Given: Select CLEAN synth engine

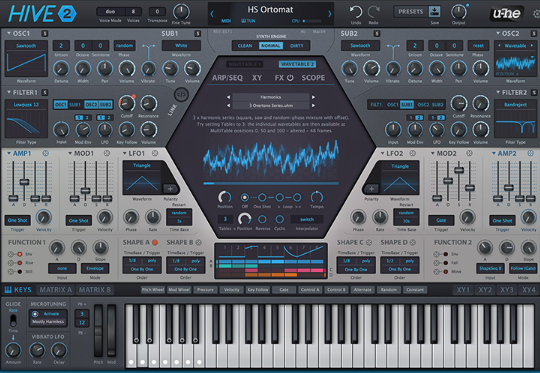Looking at the screenshot, I should (245, 45).
